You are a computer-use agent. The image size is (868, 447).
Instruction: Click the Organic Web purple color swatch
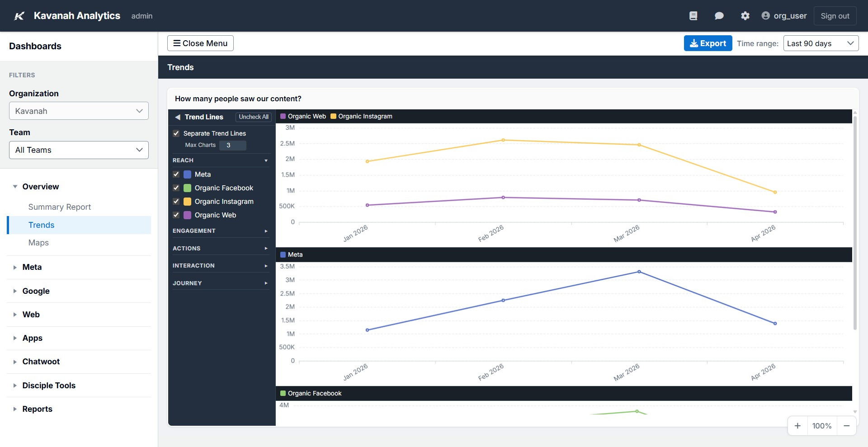pyautogui.click(x=187, y=215)
